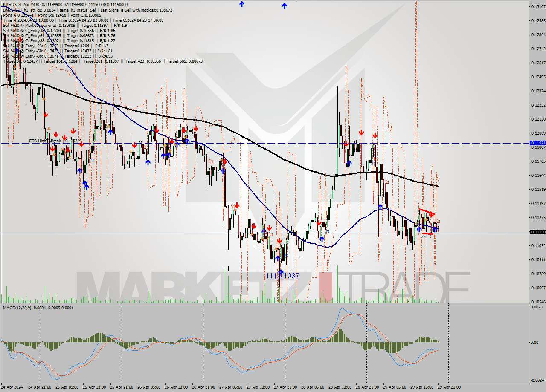Click the blue 0.11921 price tag on axis
Viewport: 546px width, 392px height.
(537, 143)
